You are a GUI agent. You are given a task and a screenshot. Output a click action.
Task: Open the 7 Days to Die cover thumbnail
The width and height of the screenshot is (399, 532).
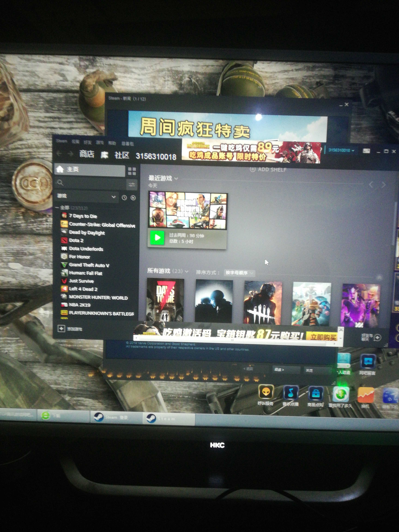click(165, 300)
